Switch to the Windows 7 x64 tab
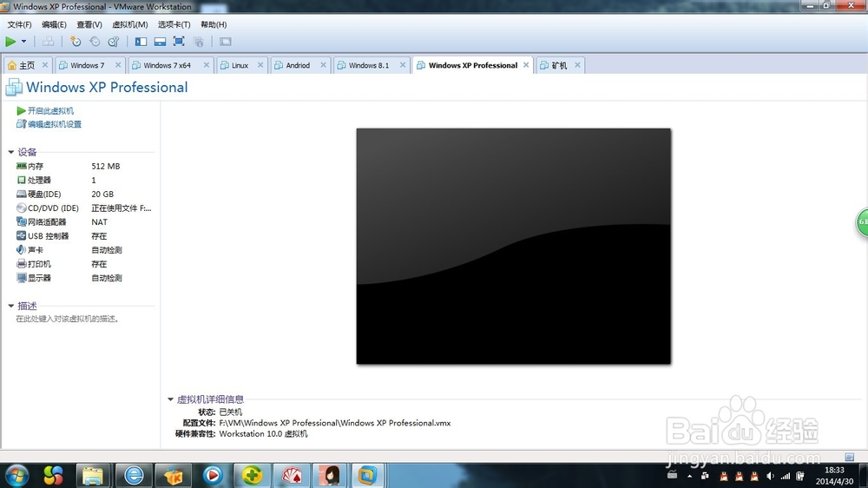868x488 pixels. click(x=167, y=65)
